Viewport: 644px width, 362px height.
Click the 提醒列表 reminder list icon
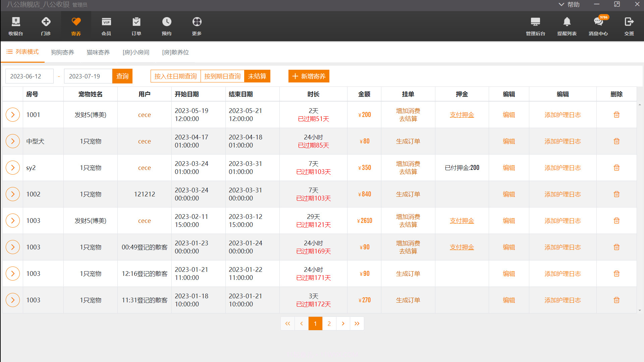[567, 26]
